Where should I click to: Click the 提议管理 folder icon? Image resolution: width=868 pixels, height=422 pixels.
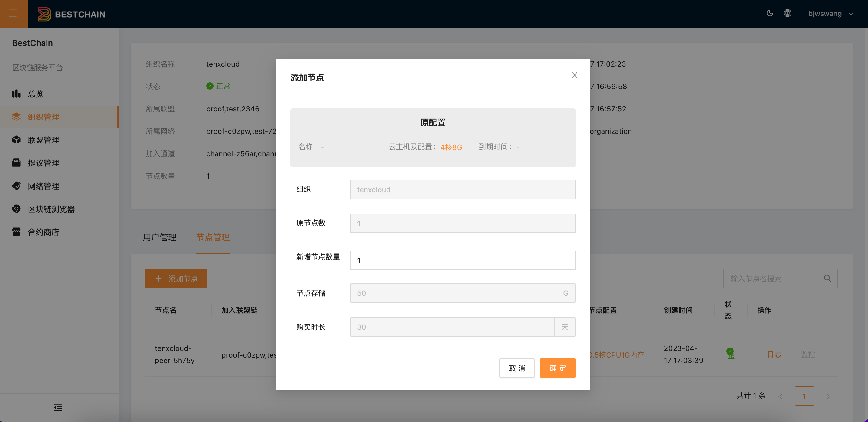[16, 163]
